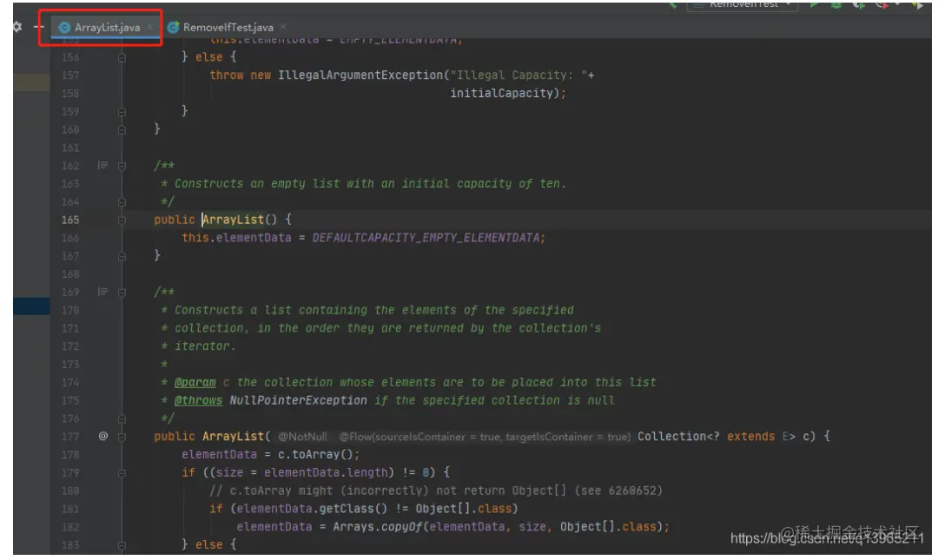Click the fold end marker at line 167
The width and height of the screenshot is (938, 560).
(x=122, y=256)
